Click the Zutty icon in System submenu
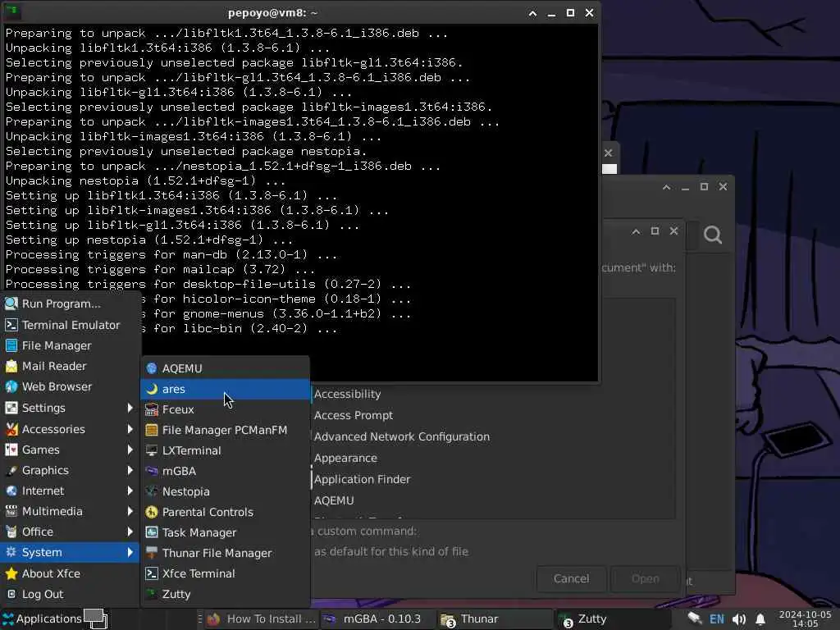Screen dimensions: 840x630 click(x=152, y=594)
